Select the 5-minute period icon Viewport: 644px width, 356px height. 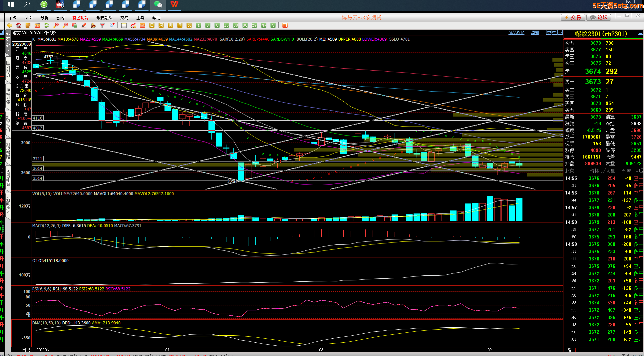pyautogui.click(x=217, y=25)
